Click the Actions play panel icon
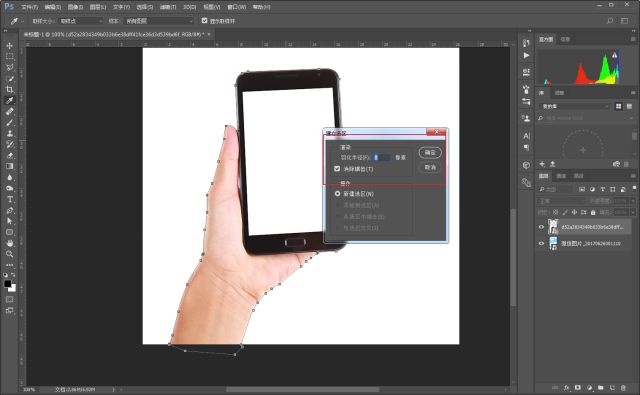640x395 pixels. tap(526, 55)
